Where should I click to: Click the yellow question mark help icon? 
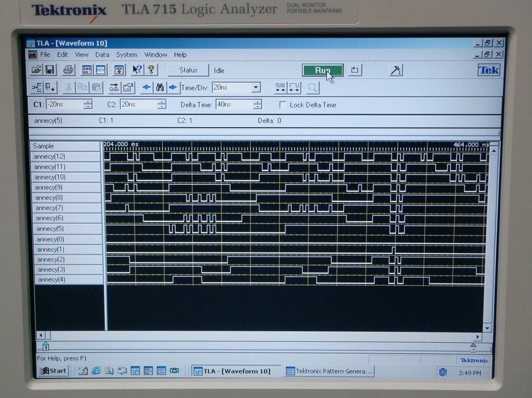coord(151,70)
